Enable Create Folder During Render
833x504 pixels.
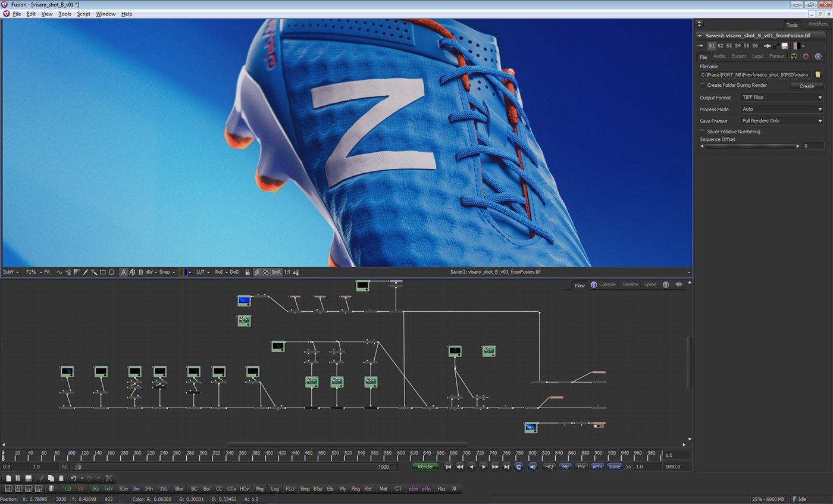coord(702,85)
